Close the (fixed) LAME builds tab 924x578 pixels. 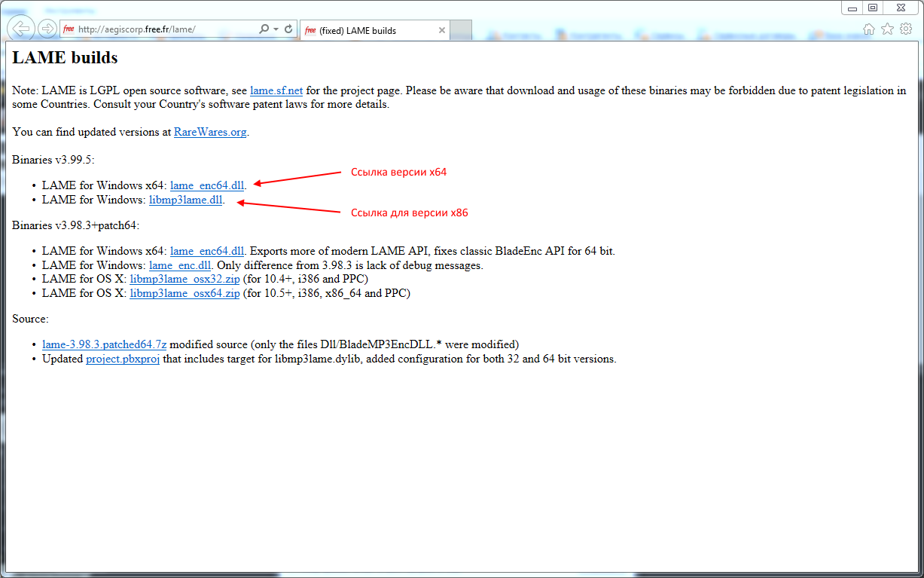click(x=442, y=31)
